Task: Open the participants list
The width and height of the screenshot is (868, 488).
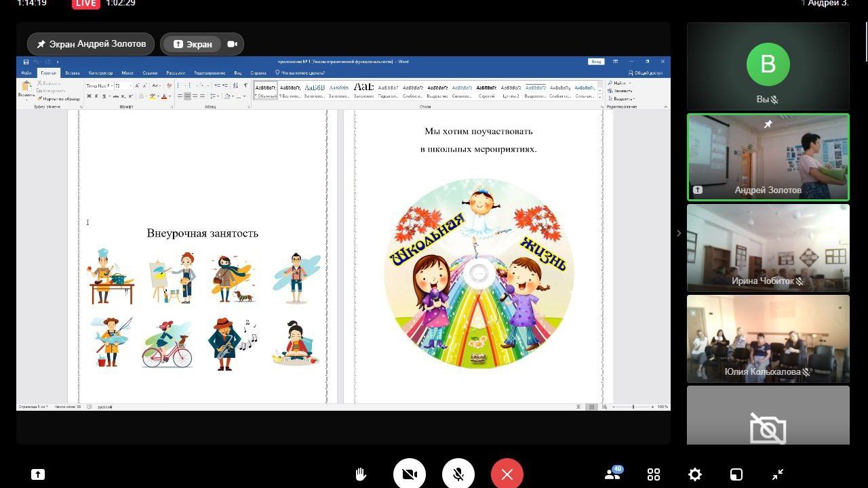Action: (612, 474)
